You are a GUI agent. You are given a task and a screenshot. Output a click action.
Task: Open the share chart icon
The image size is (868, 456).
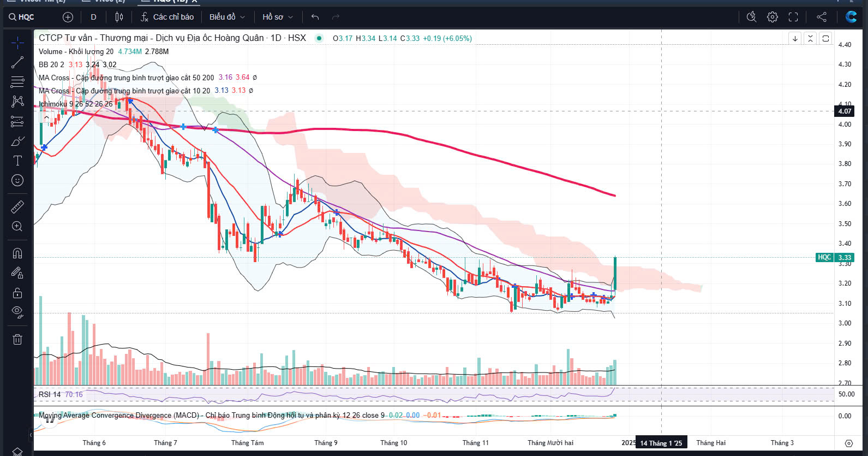click(x=821, y=17)
